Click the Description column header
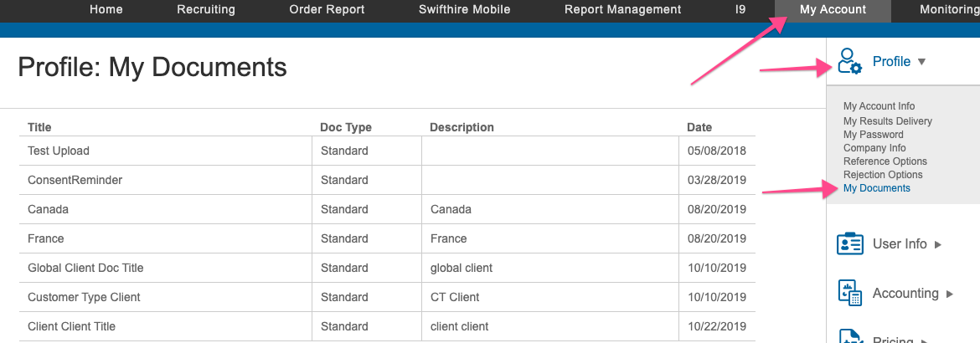This screenshot has height=343, width=980. pos(462,127)
